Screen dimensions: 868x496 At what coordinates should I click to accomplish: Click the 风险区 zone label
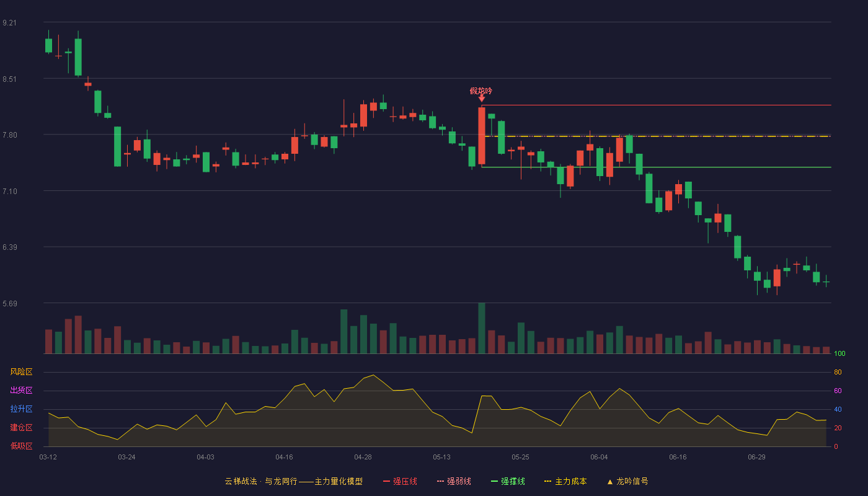point(21,372)
